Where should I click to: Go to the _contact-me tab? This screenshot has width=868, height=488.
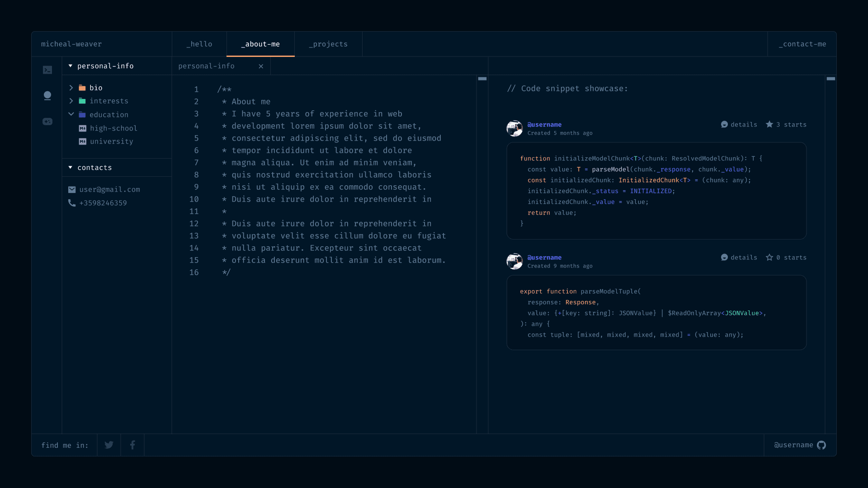click(x=802, y=44)
